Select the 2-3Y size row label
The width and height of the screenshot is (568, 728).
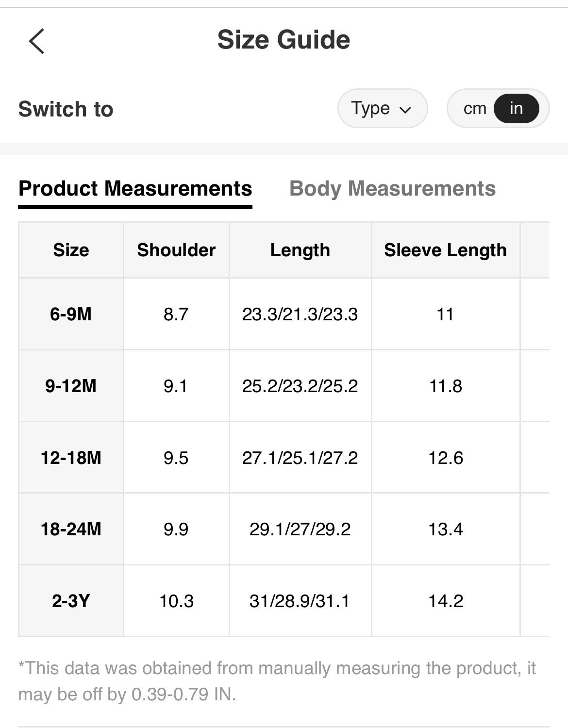(71, 601)
